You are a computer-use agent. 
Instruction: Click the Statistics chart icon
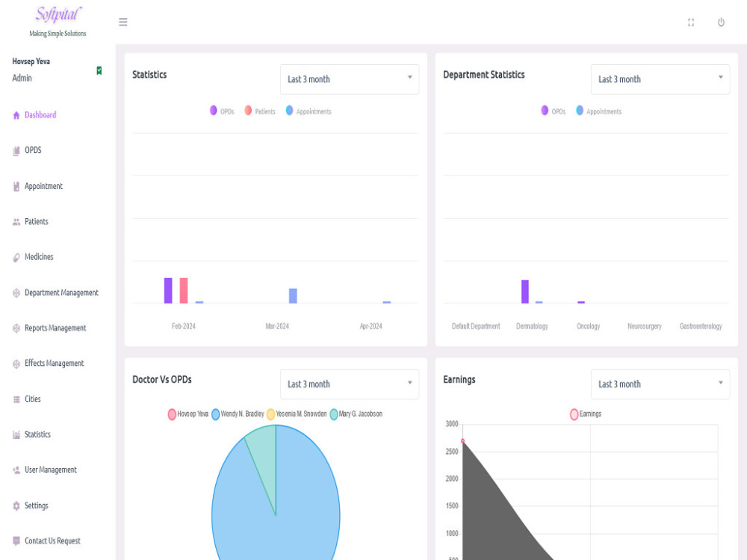pyautogui.click(x=16, y=435)
